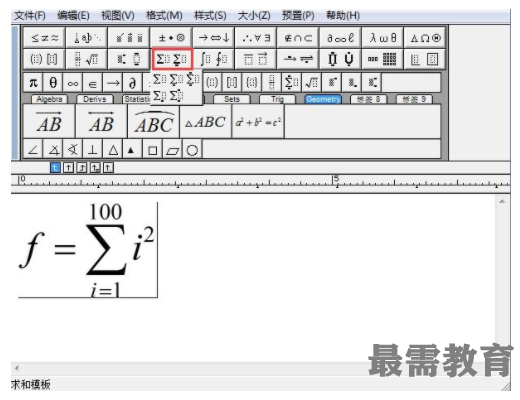Choose the summation with subscript limit template
Screen dimensions: 520x400
[160, 96]
